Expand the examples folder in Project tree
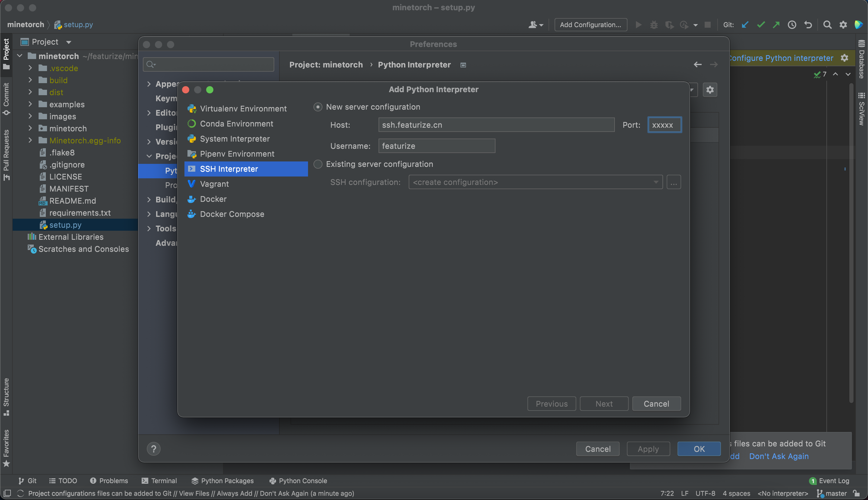The image size is (868, 500). point(30,105)
